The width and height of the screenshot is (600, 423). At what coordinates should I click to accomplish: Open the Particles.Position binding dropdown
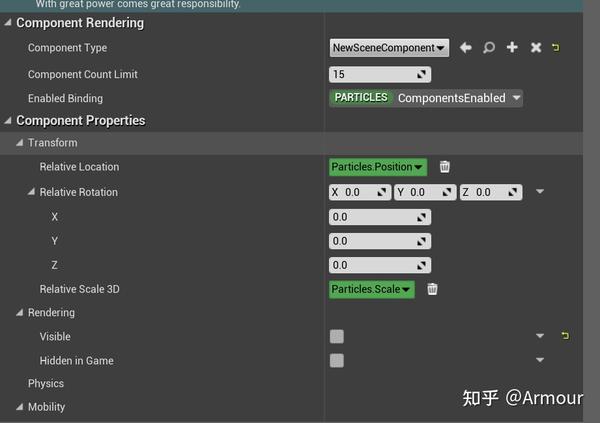(378, 167)
